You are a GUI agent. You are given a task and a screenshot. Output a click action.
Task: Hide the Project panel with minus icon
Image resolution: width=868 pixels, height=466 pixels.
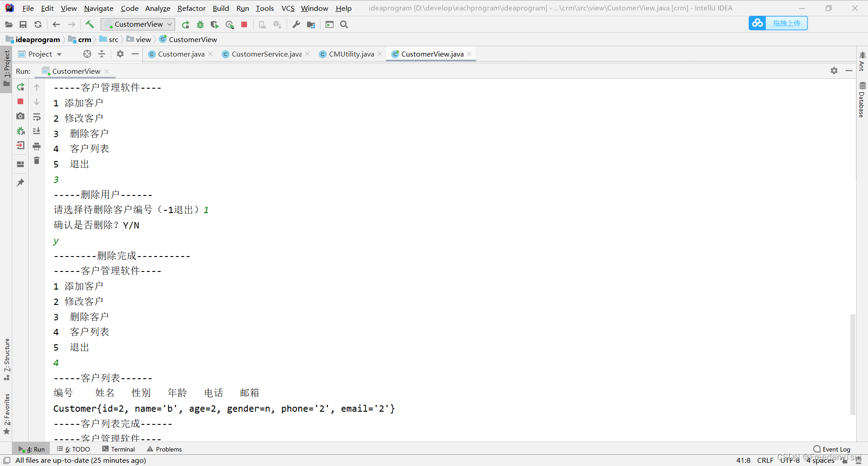tap(135, 54)
